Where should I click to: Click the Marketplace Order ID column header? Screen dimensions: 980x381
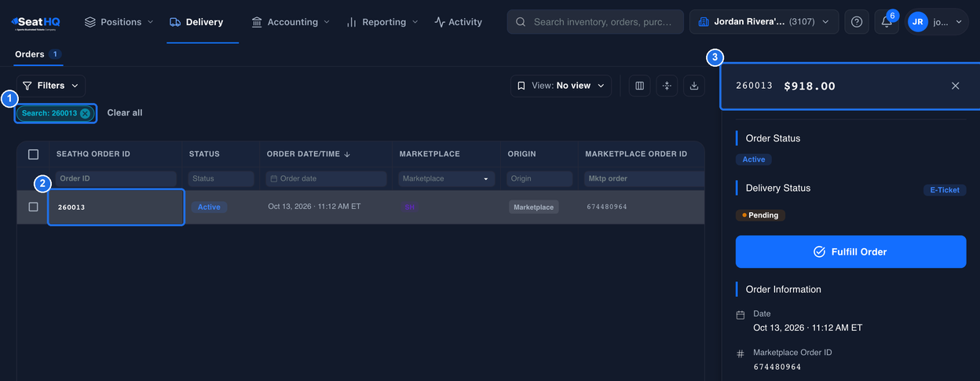click(x=636, y=154)
